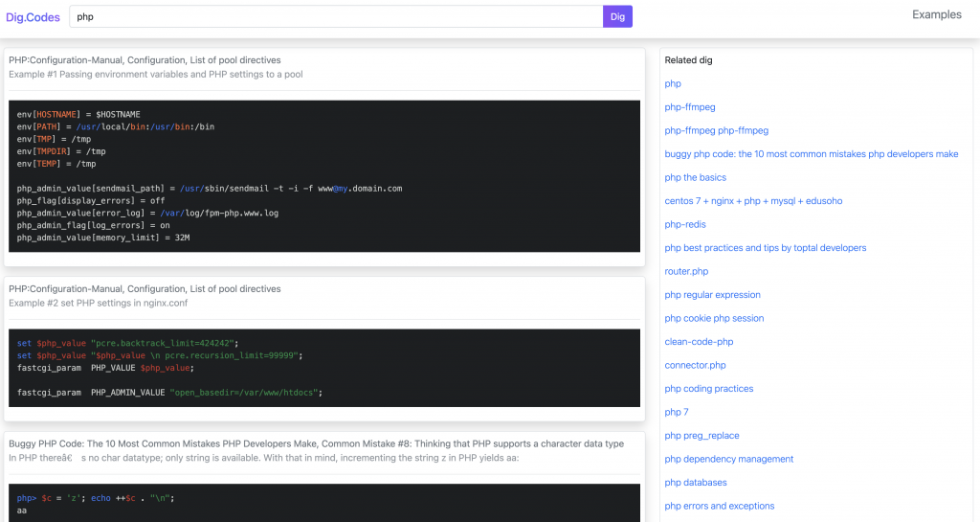
Task: Click the purple Dig search button
Action: point(617,17)
